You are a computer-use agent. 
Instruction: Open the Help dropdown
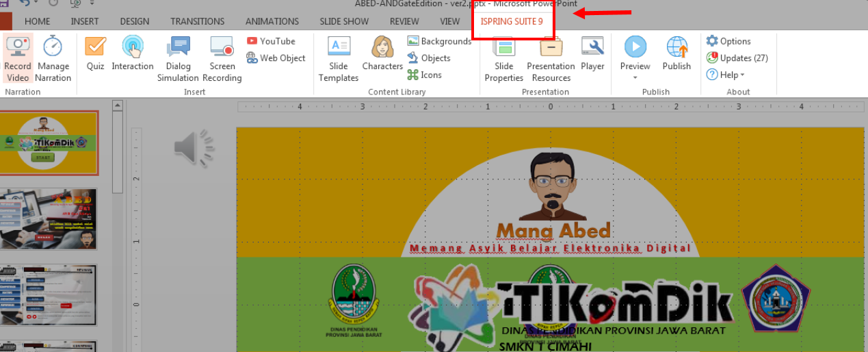pyautogui.click(x=726, y=75)
